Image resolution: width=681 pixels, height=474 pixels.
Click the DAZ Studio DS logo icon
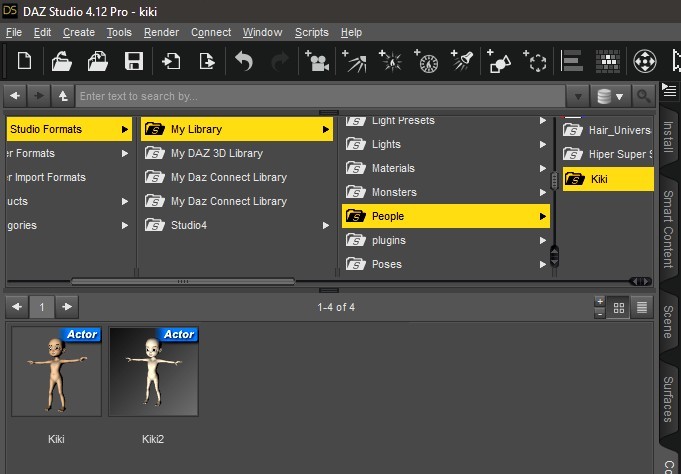(x=10, y=11)
